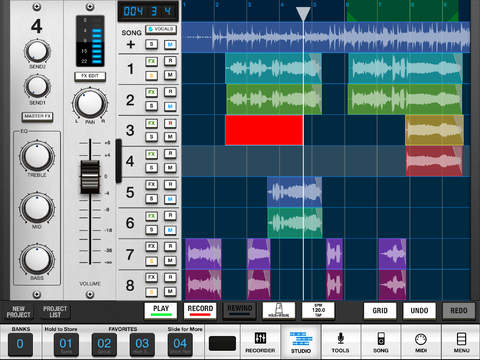The image size is (480, 360).
Task: Rewind to the start
Action: [239, 310]
